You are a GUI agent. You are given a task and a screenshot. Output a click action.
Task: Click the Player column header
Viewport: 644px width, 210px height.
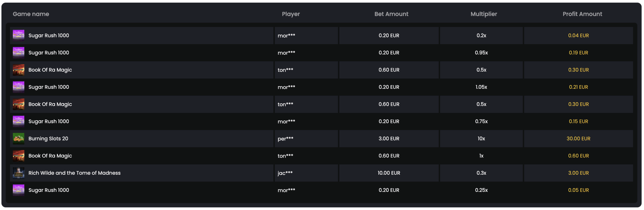coord(291,14)
